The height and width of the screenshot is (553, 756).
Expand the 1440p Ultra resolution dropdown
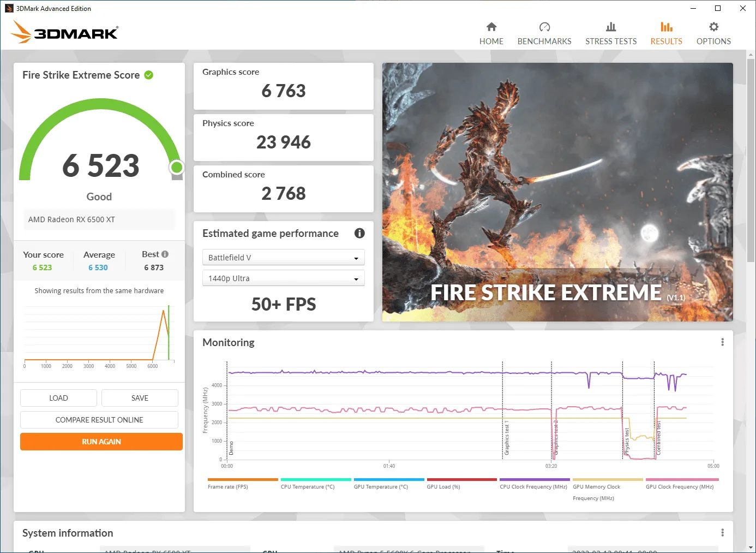(x=283, y=278)
